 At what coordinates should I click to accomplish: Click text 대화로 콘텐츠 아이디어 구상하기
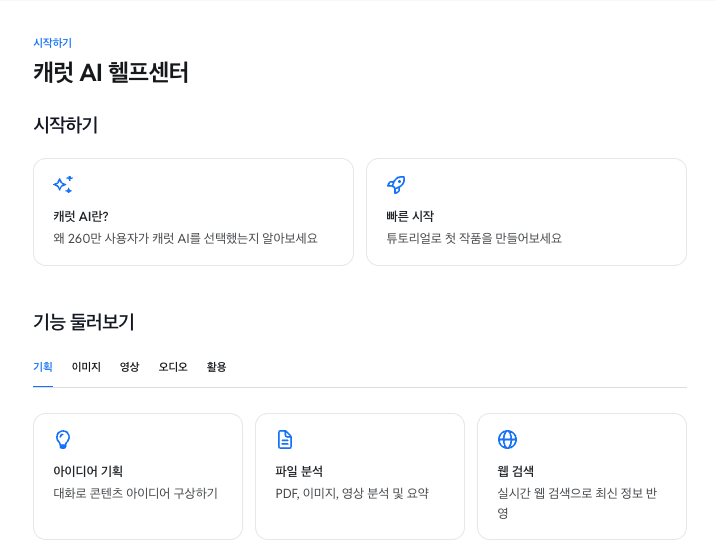pyautogui.click(x=135, y=493)
